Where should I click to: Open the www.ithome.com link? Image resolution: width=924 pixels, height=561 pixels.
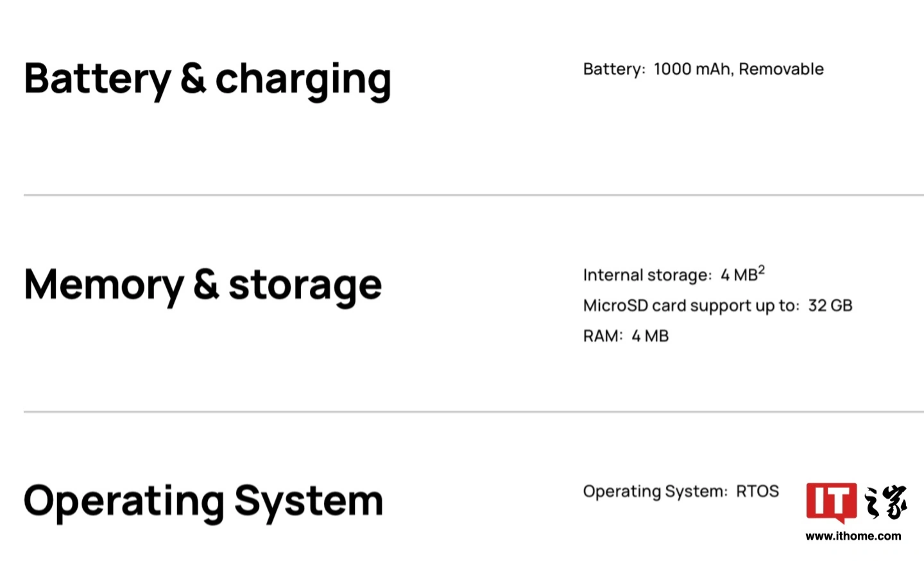(x=853, y=536)
